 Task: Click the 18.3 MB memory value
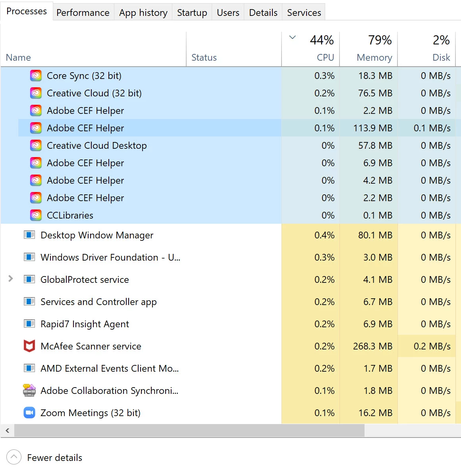point(375,76)
